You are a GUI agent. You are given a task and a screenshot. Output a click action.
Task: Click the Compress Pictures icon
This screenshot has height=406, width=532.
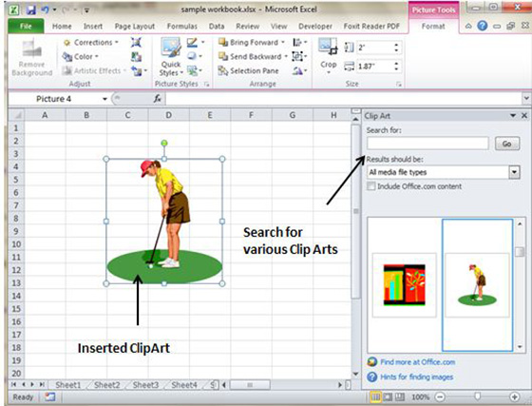click(x=136, y=43)
